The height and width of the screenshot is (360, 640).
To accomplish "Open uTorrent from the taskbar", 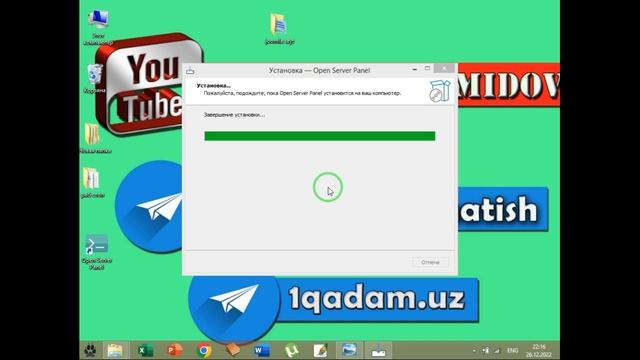I will pos(291,350).
